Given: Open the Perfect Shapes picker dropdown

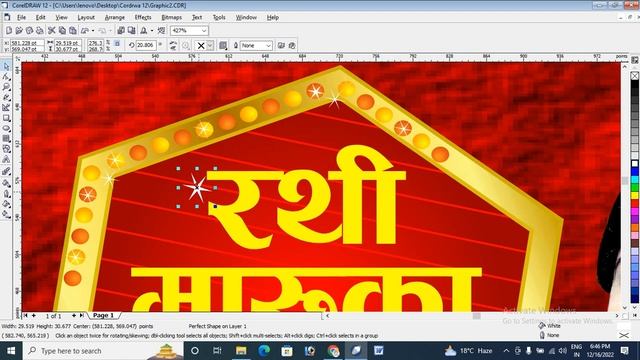Looking at the screenshot, I should (210, 46).
